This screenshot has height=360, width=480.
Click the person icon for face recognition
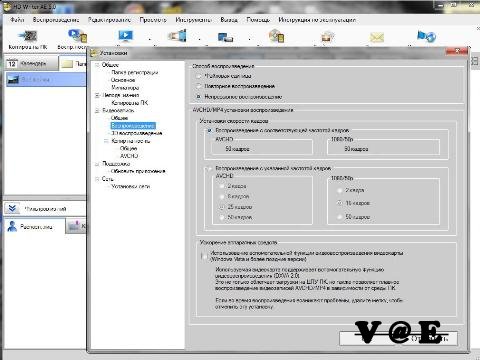[x=12, y=226]
